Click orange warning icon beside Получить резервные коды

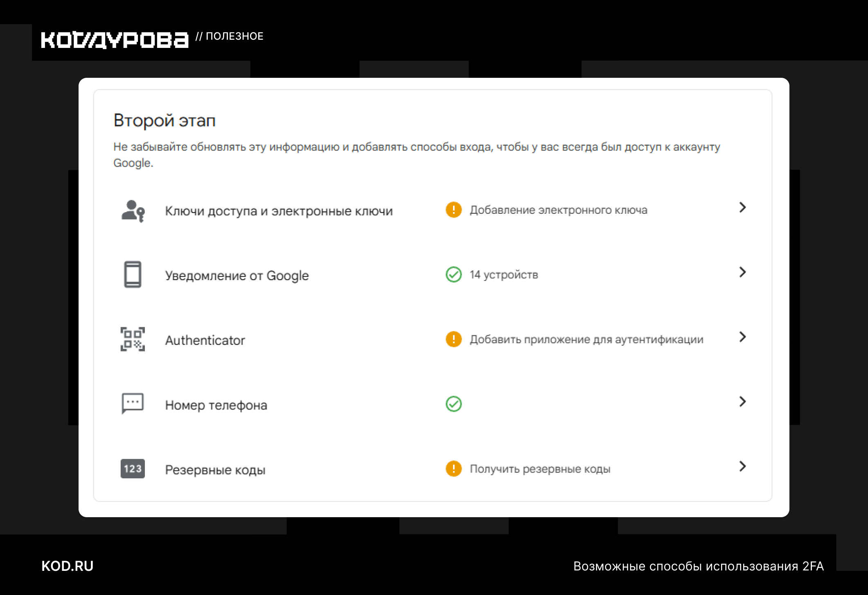453,468
